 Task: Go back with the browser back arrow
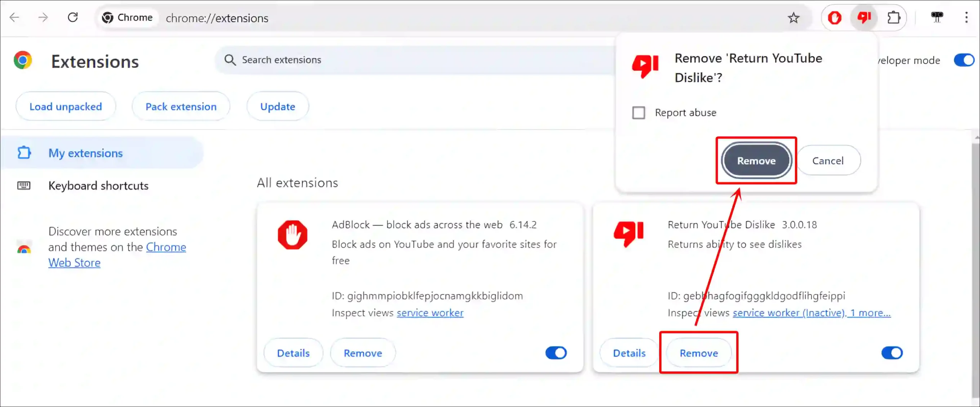point(14,17)
